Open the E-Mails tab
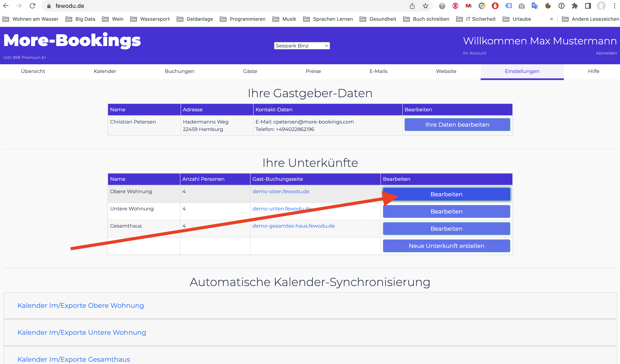Viewport: 620px width, 364px height. point(378,71)
